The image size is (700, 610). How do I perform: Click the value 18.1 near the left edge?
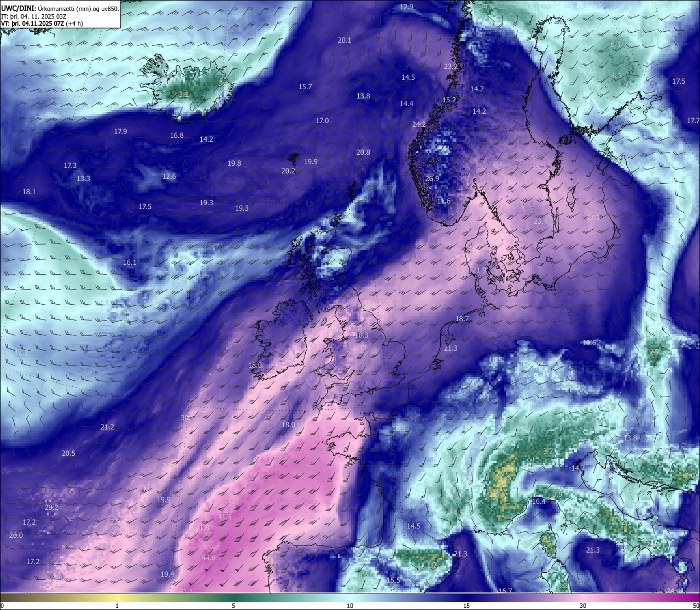[29, 191]
